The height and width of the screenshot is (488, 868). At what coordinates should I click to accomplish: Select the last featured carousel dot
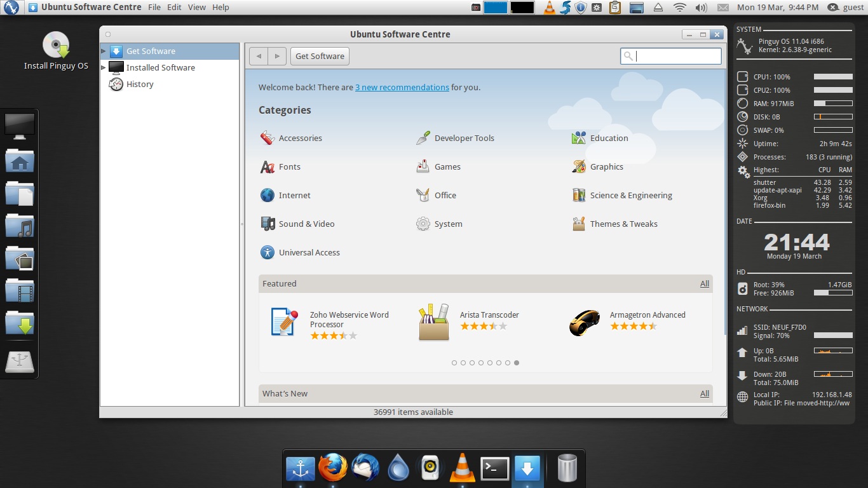point(517,363)
